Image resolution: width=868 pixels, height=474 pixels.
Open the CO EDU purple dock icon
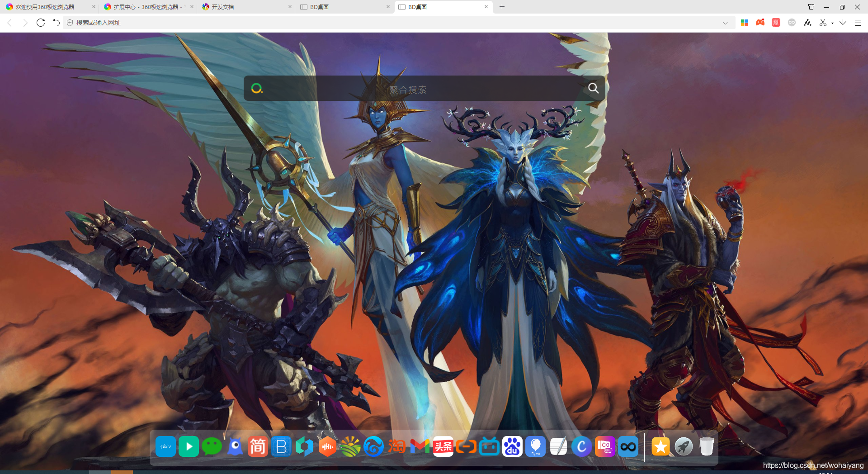pos(605,446)
